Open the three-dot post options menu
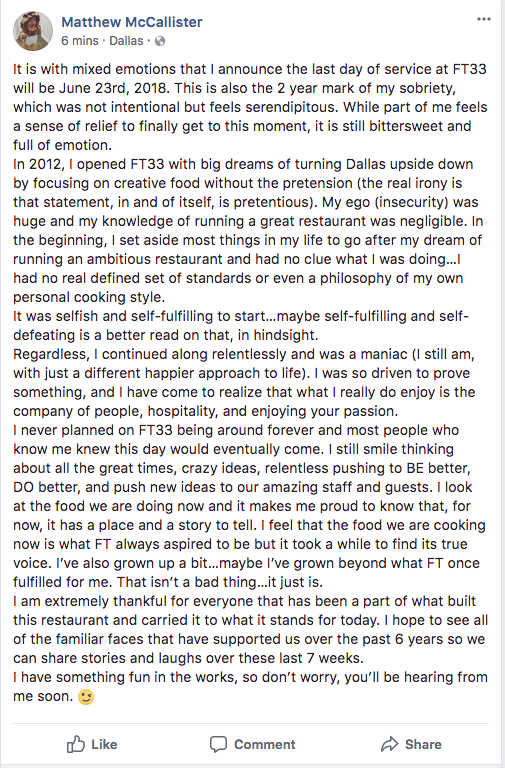The image size is (505, 768). pos(483,19)
